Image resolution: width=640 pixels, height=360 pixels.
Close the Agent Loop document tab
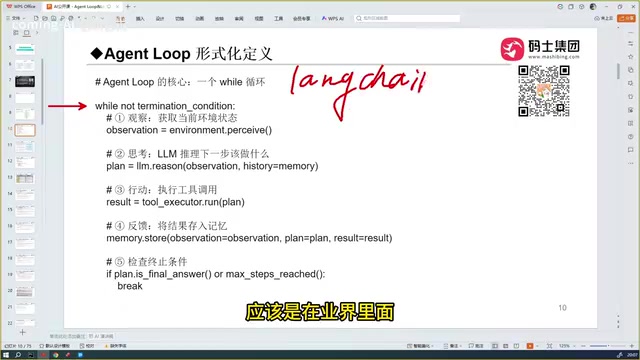(x=118, y=7)
